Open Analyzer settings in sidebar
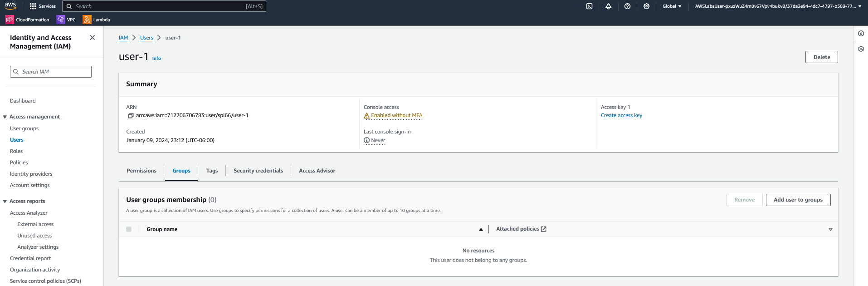Viewport: 868px width, 286px height. click(38, 247)
